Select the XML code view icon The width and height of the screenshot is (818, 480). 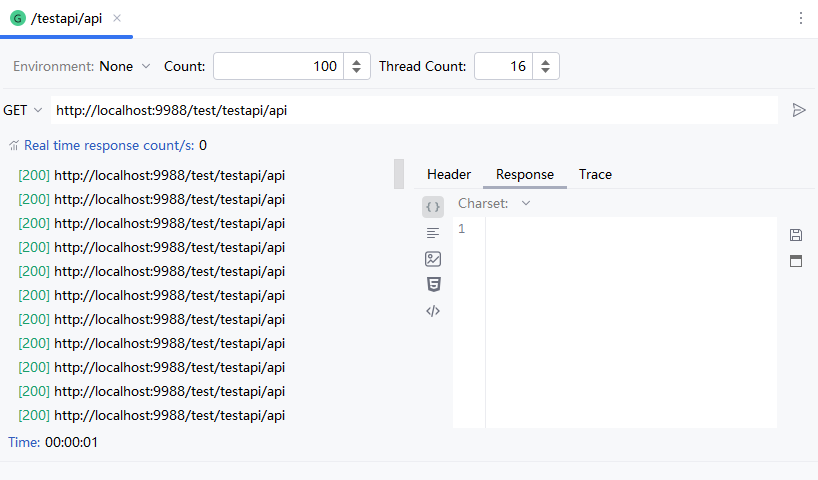click(x=433, y=310)
